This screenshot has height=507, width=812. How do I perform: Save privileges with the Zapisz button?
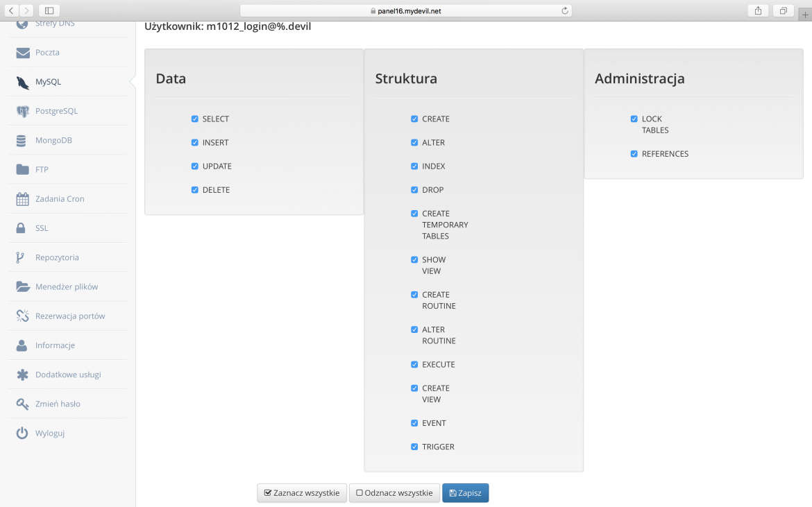(465, 492)
